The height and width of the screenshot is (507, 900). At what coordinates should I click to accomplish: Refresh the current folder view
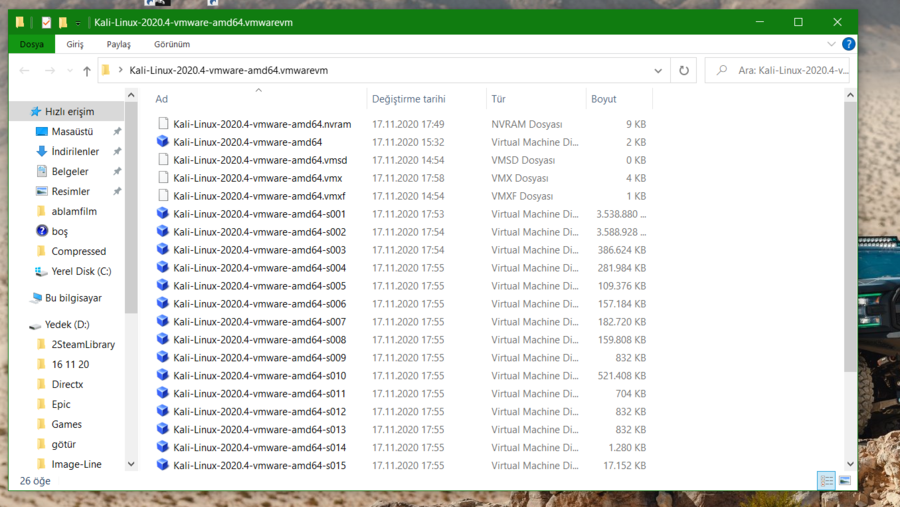pos(684,71)
